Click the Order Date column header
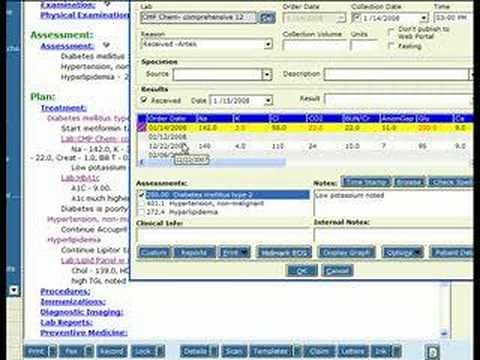 (x=172, y=118)
